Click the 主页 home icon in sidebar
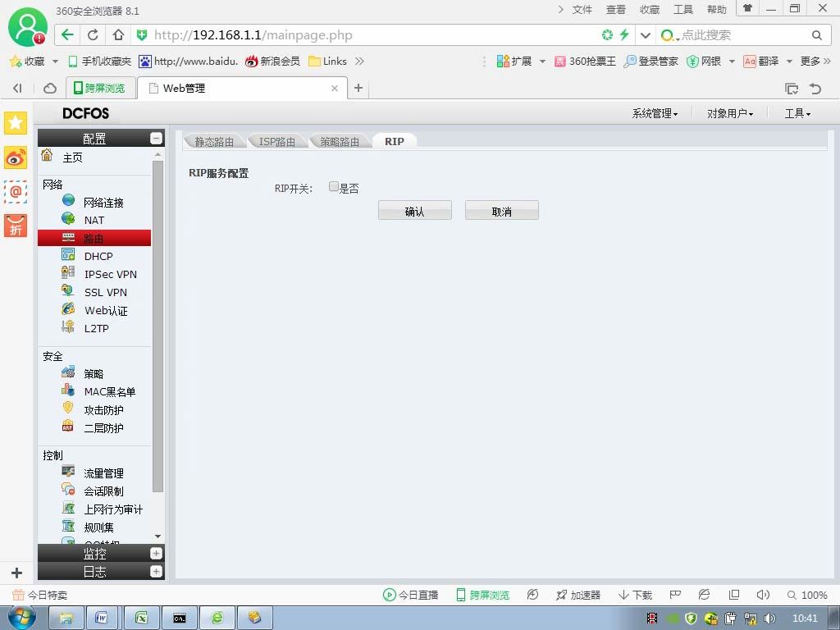This screenshot has height=630, width=840. (x=47, y=155)
